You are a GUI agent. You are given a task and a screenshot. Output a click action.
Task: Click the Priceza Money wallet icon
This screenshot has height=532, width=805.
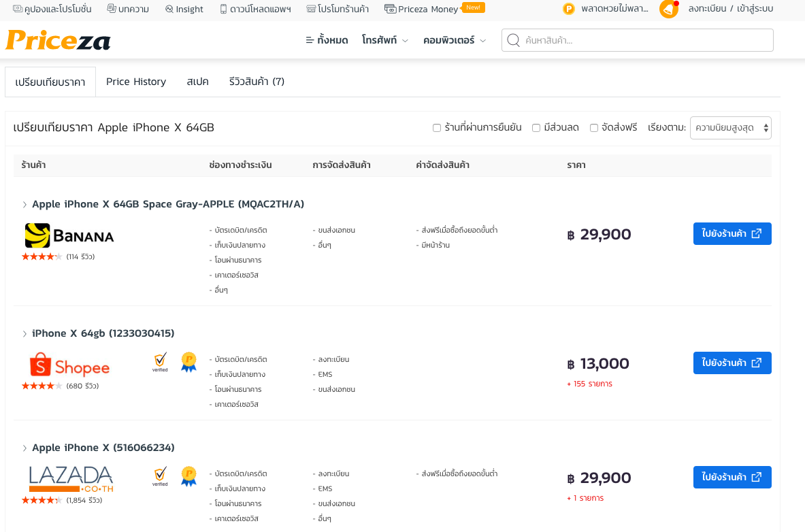click(390, 9)
